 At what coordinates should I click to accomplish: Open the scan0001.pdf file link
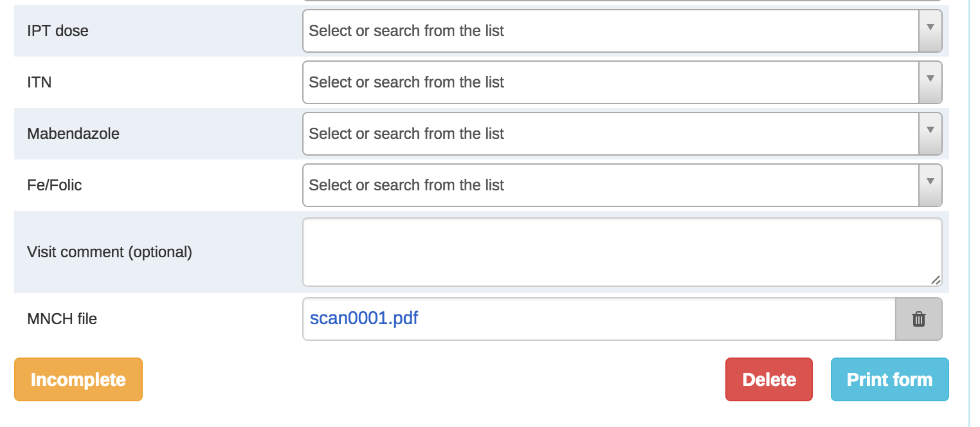364,318
